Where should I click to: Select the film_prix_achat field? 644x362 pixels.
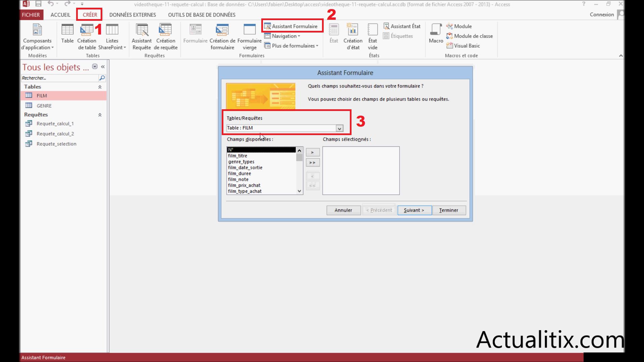click(261, 185)
